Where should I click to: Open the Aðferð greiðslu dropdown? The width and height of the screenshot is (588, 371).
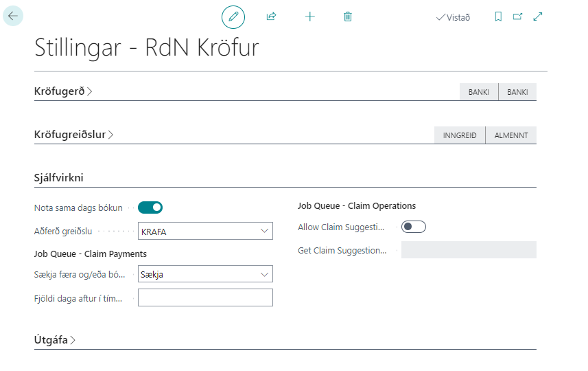(205, 232)
